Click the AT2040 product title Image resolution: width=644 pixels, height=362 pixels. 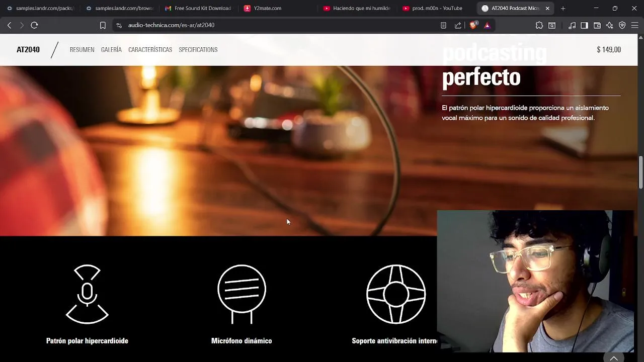[x=28, y=49]
